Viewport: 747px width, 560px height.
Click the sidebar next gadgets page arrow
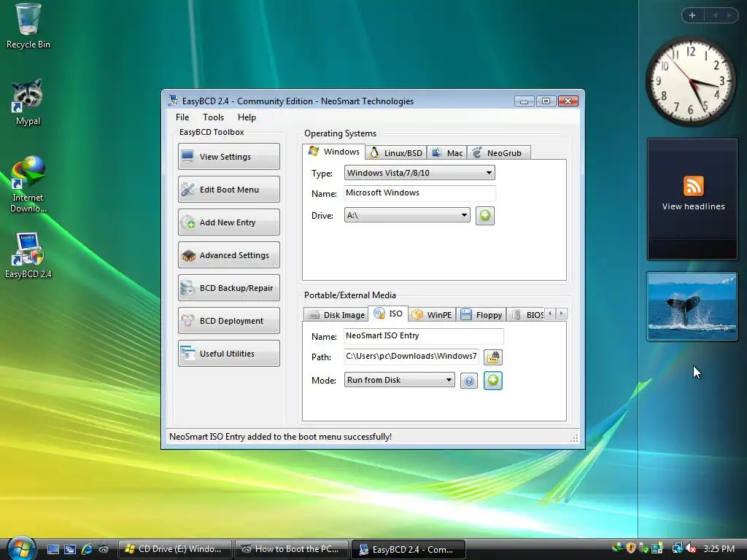pyautogui.click(x=729, y=15)
